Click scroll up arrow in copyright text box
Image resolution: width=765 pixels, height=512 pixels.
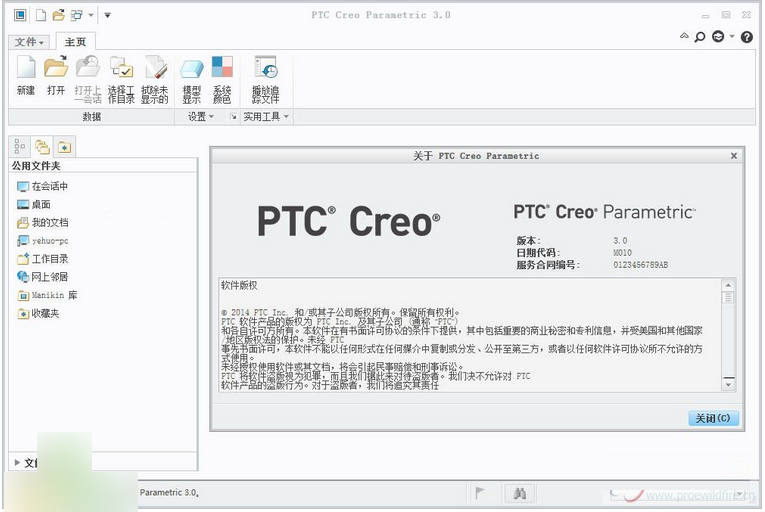tap(728, 285)
